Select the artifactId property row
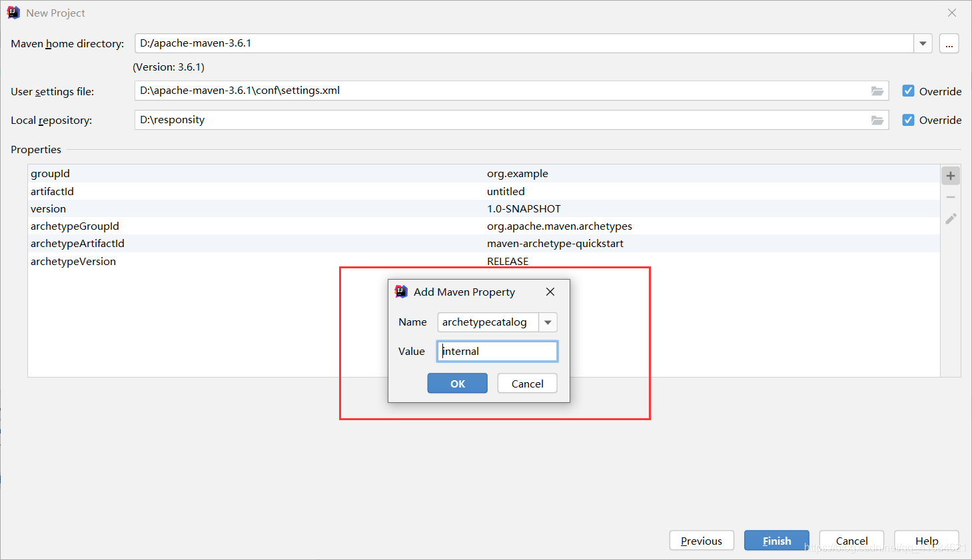The image size is (972, 560). tap(484, 191)
